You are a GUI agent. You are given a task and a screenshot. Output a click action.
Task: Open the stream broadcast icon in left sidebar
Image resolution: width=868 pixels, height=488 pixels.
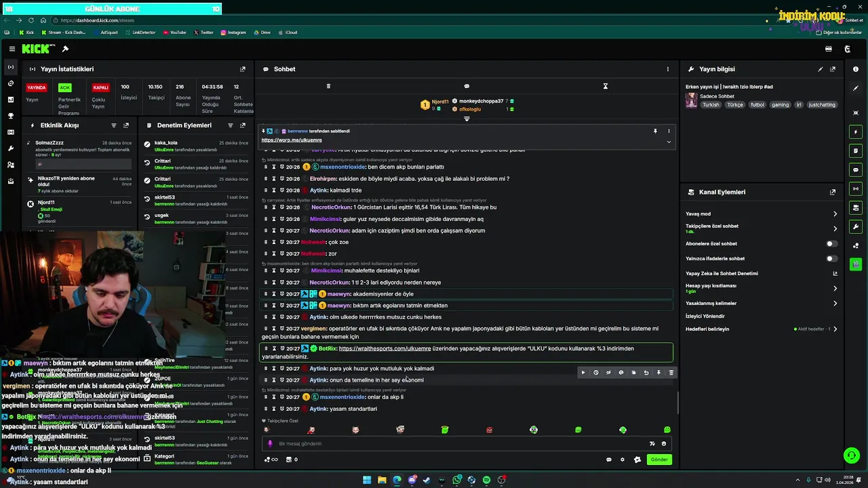(x=10, y=67)
